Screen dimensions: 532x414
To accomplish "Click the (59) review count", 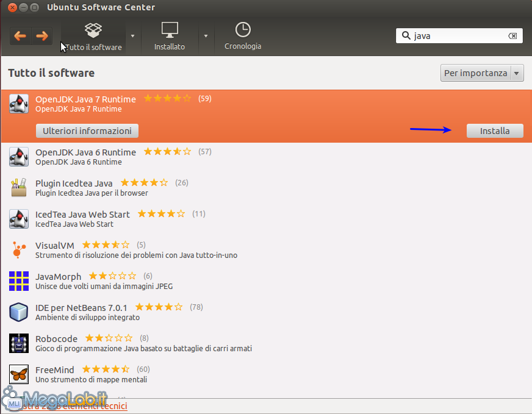I will tap(205, 99).
